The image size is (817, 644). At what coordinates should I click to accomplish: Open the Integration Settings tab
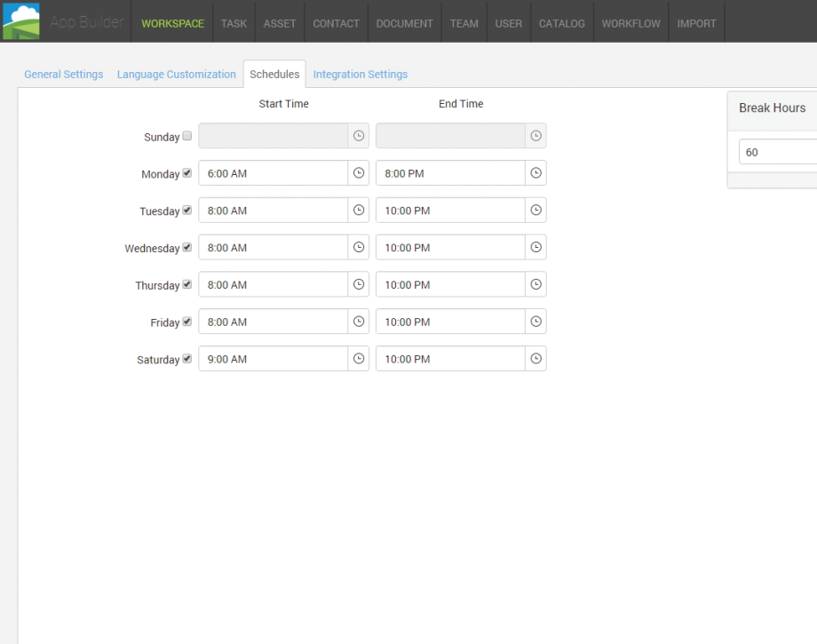360,74
